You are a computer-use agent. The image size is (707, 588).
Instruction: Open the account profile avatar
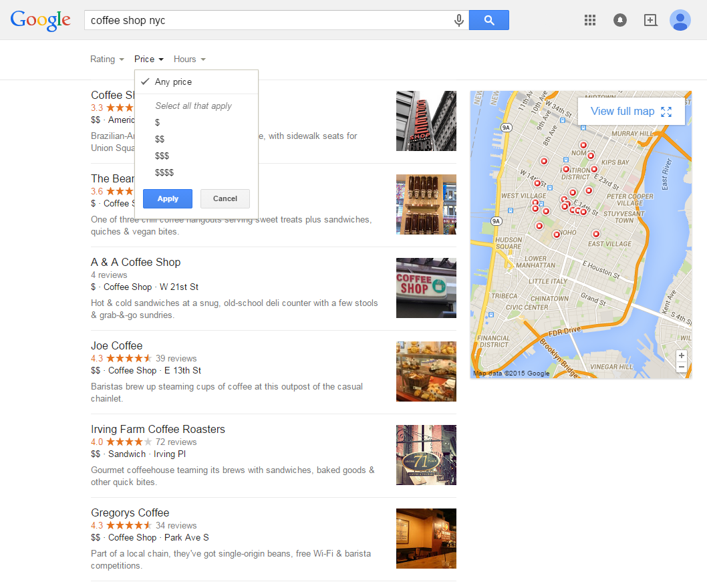coord(680,20)
